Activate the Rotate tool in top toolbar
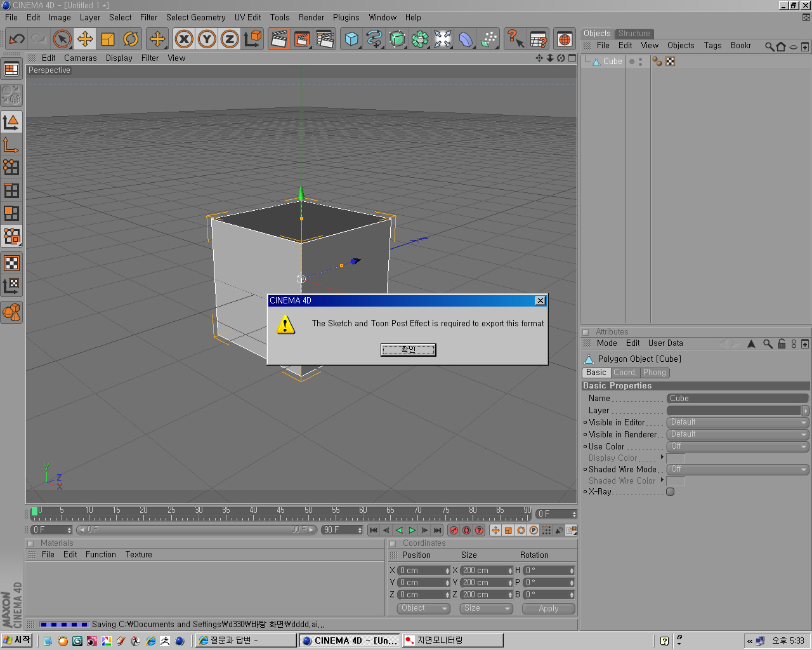Image resolution: width=812 pixels, height=650 pixels. [x=131, y=39]
